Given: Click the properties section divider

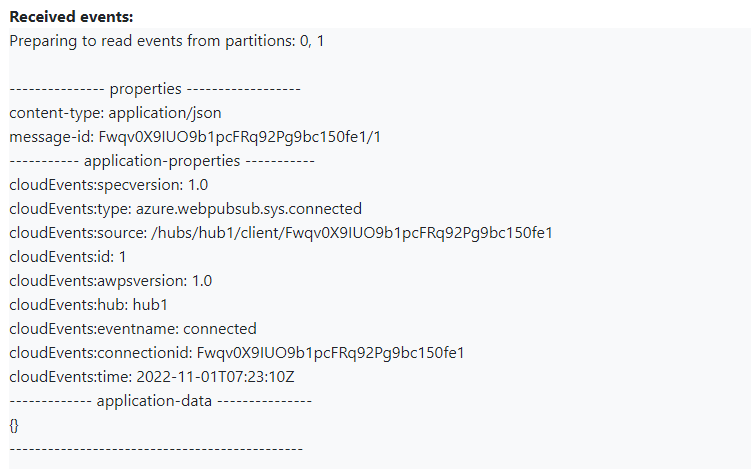Looking at the screenshot, I should point(155,89).
